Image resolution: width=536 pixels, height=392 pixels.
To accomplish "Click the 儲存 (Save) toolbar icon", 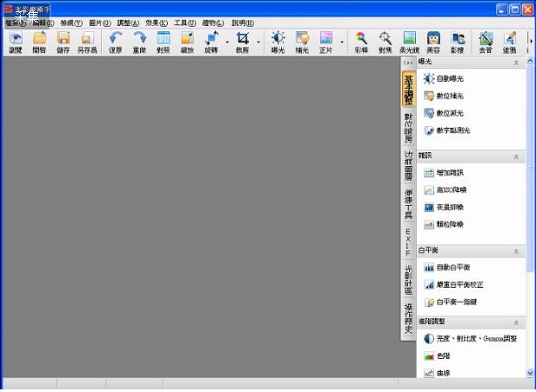I will [64, 40].
